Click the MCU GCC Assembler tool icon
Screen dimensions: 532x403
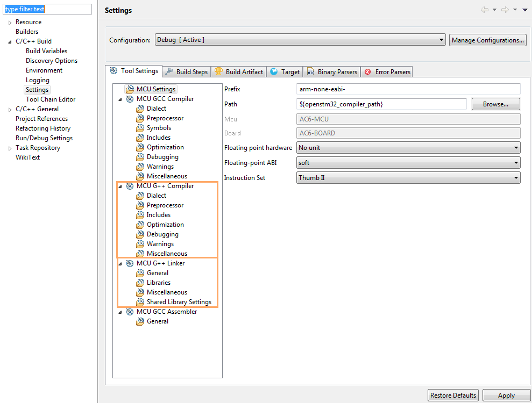(130, 312)
